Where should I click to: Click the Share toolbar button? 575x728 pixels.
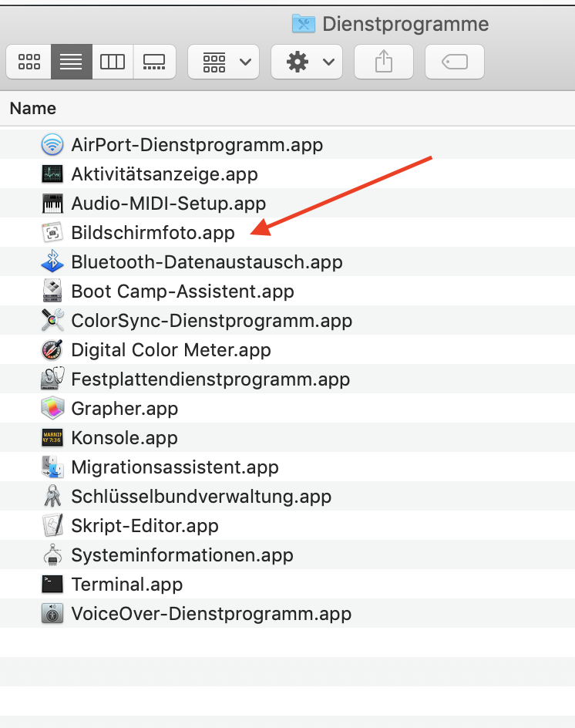383,62
